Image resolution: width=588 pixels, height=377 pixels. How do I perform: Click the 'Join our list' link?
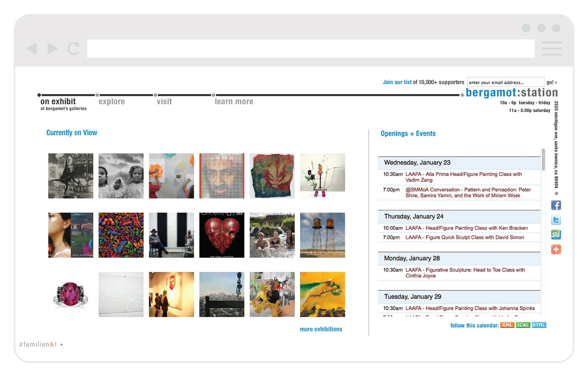[397, 82]
